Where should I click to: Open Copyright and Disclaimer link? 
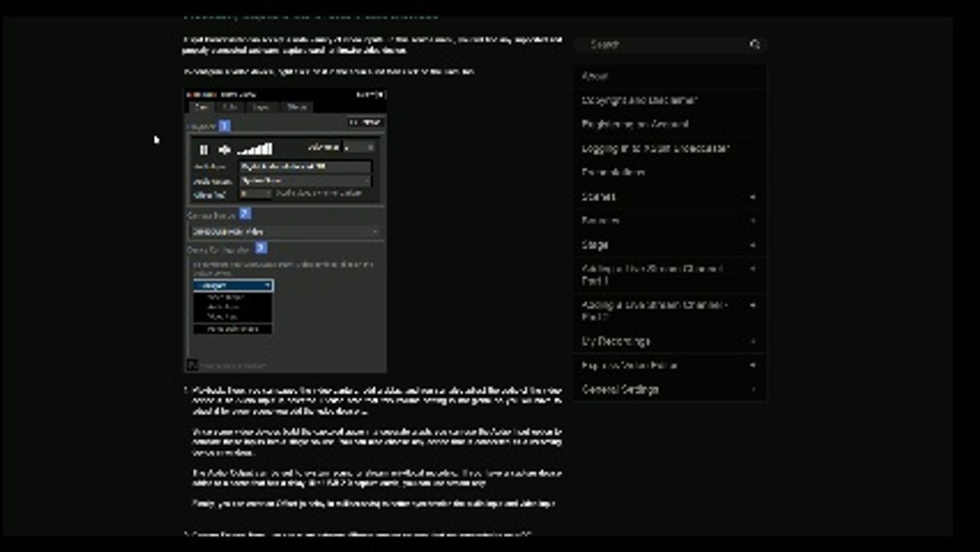(x=639, y=100)
